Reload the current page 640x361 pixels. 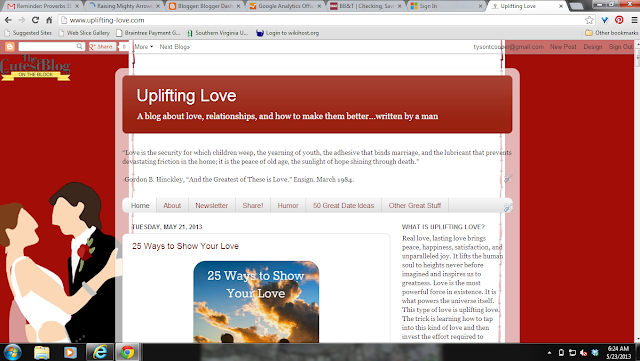coord(36,20)
